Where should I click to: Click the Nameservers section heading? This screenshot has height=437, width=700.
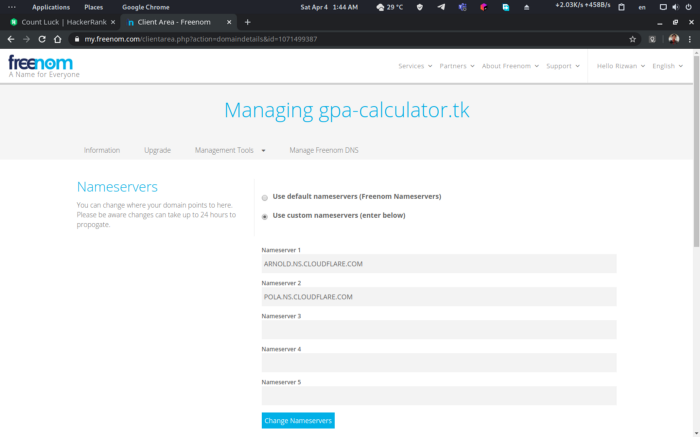click(117, 187)
